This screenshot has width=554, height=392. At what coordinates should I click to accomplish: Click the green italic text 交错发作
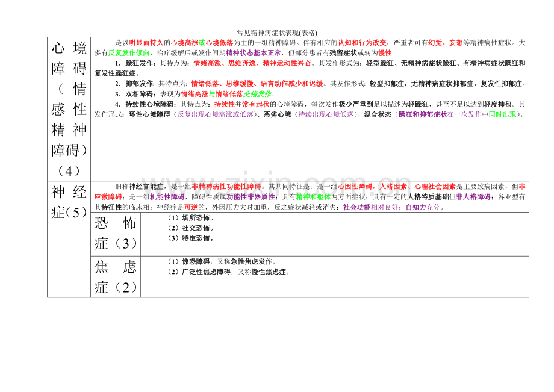click(x=257, y=94)
